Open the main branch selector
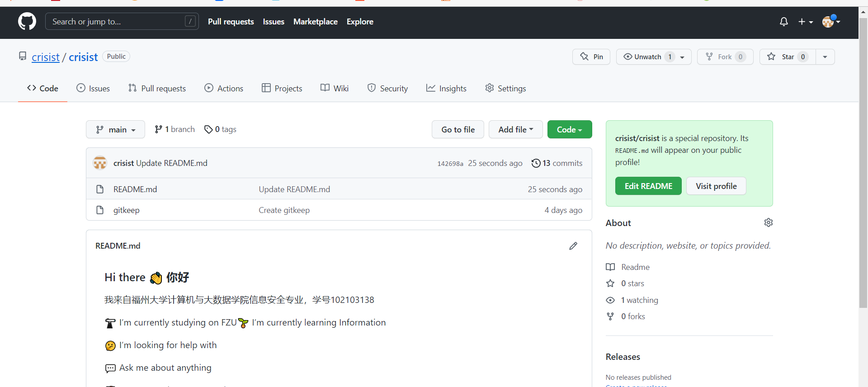 [115, 129]
